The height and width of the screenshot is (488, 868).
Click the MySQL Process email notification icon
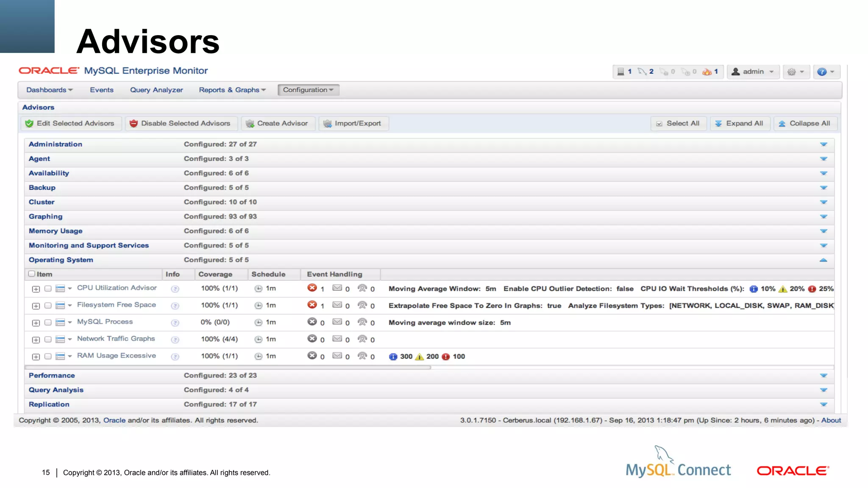click(337, 322)
